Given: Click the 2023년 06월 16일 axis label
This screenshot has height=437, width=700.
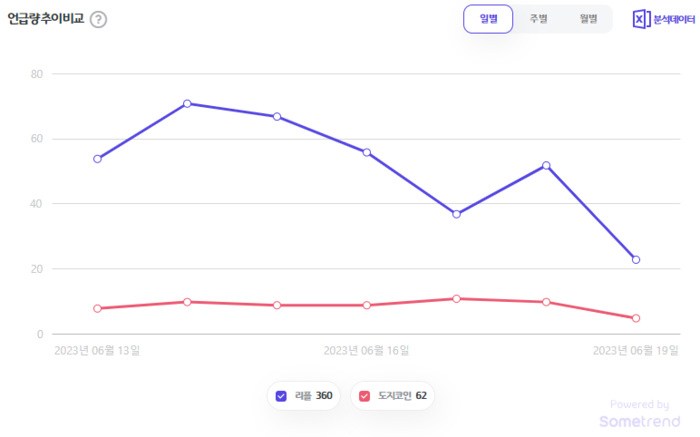Looking at the screenshot, I should pyautogui.click(x=366, y=351).
